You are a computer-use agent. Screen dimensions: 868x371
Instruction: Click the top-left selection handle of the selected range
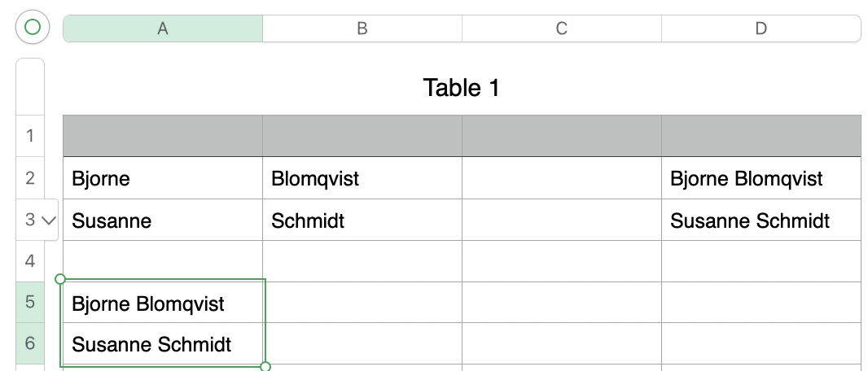coord(60,279)
